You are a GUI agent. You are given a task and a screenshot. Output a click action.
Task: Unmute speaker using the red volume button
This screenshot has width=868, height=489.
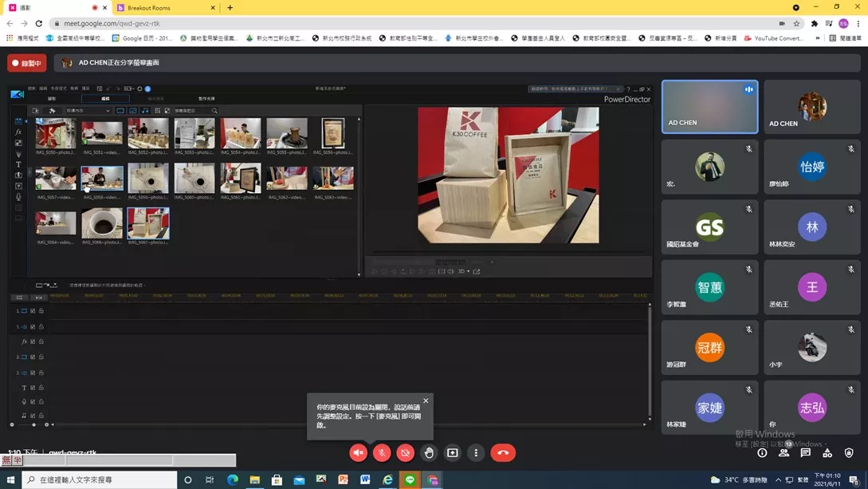[x=358, y=452]
